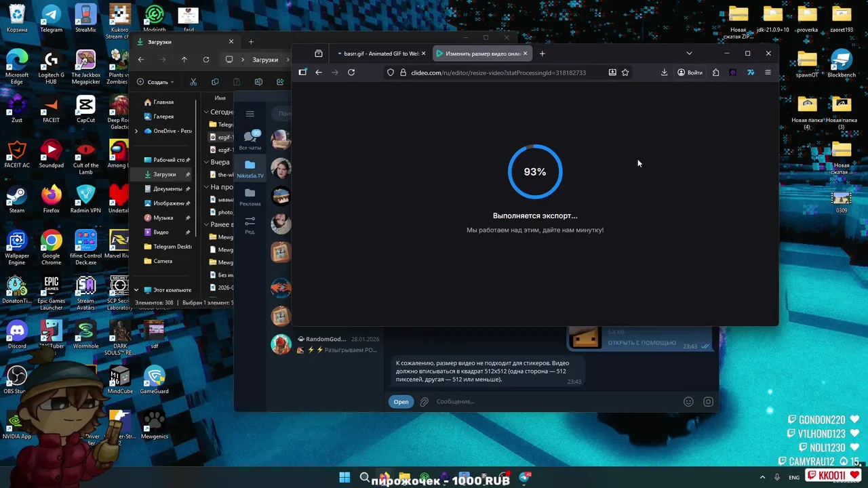This screenshot has width=868, height=488.
Task: Open Camera folder in Explorer sidebar
Action: tap(162, 261)
